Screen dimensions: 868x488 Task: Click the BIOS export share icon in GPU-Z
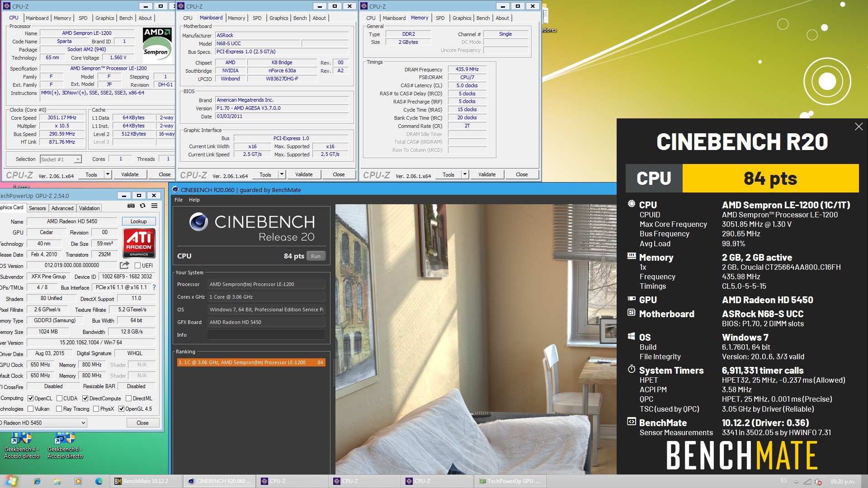click(124, 265)
